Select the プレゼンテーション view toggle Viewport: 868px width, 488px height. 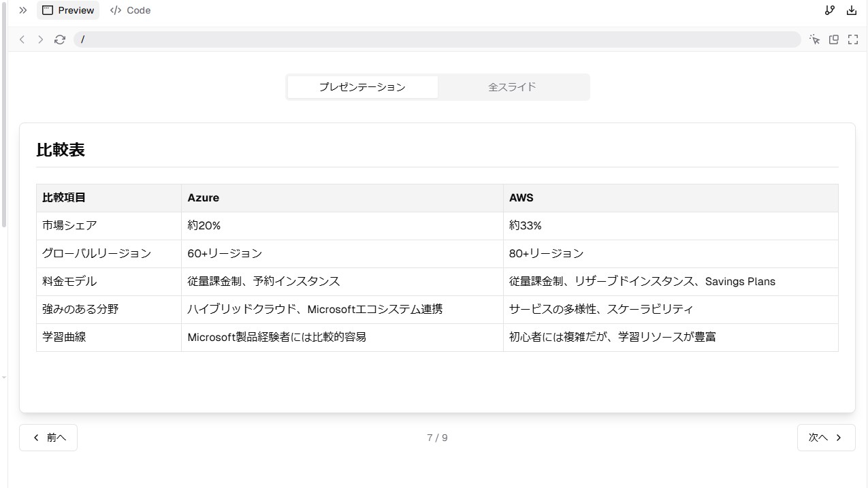click(362, 87)
